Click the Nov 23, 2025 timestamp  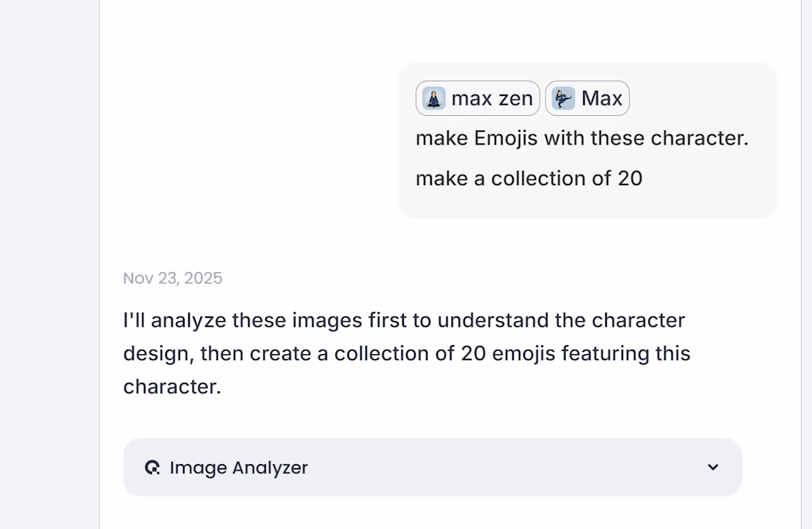tap(173, 278)
